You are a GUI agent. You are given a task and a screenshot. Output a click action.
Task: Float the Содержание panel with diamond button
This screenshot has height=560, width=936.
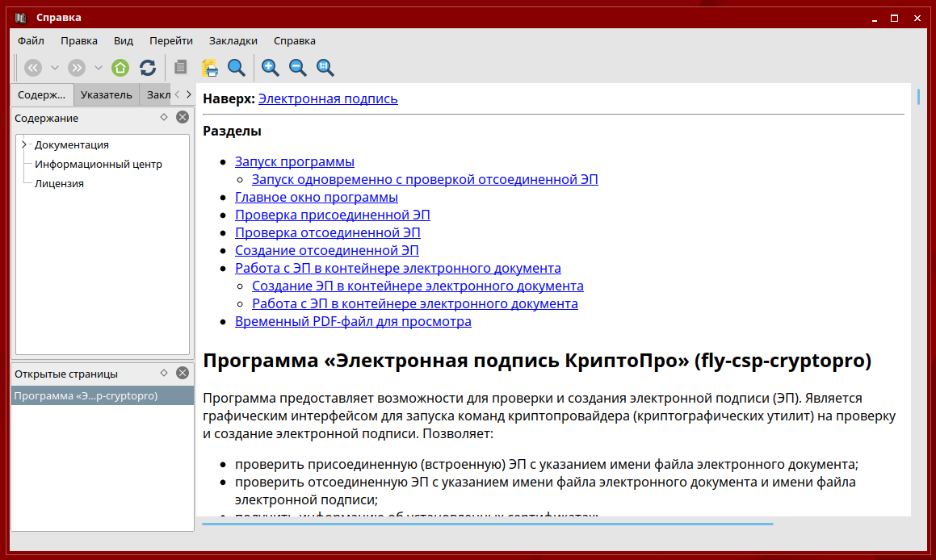coord(164,117)
